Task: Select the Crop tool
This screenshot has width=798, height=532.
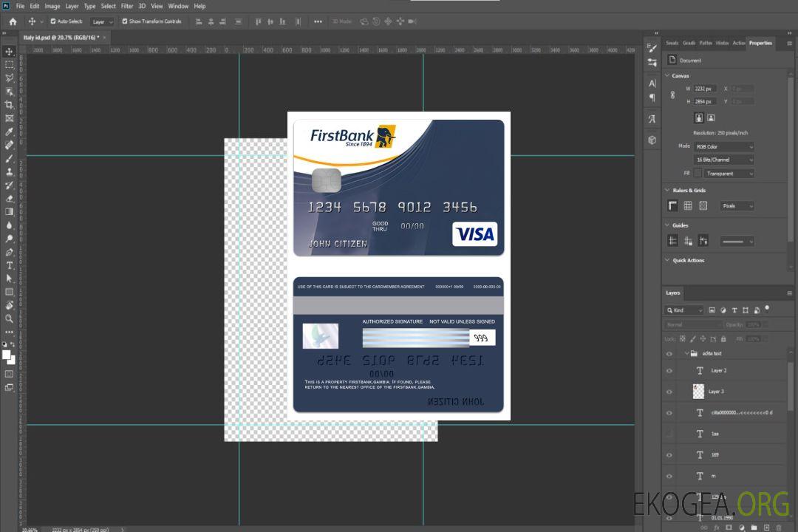Action: click(x=9, y=105)
